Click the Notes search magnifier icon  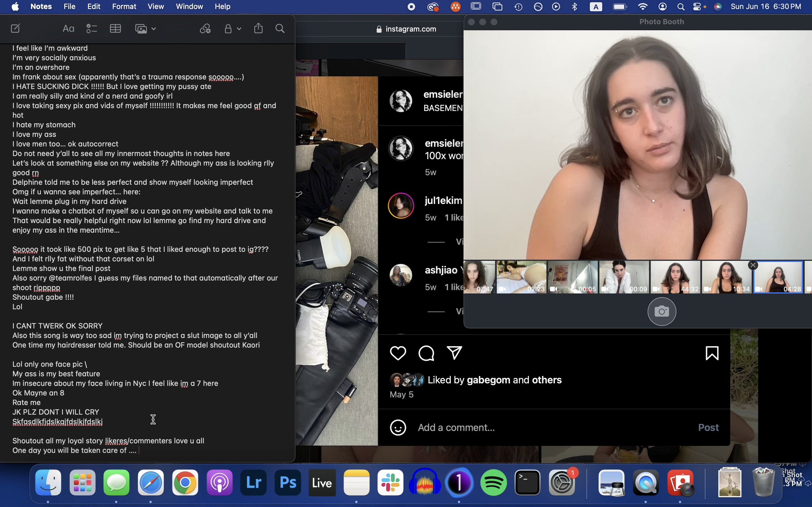[280, 29]
